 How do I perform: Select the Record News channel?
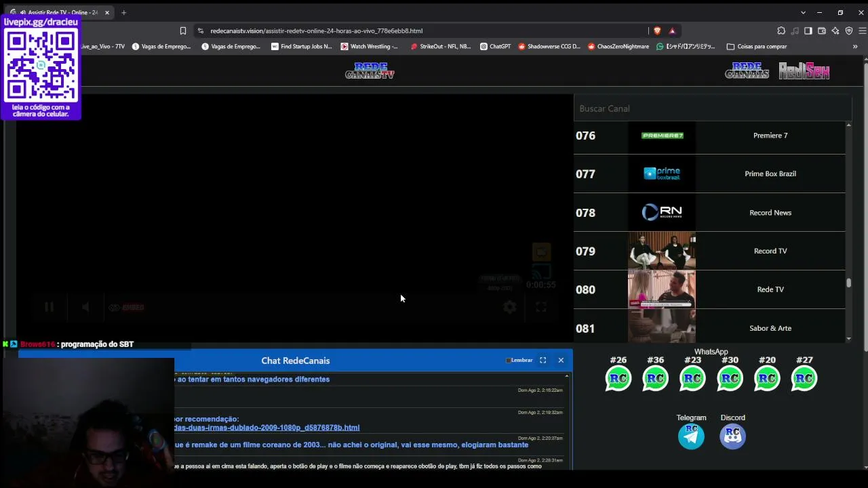click(709, 213)
